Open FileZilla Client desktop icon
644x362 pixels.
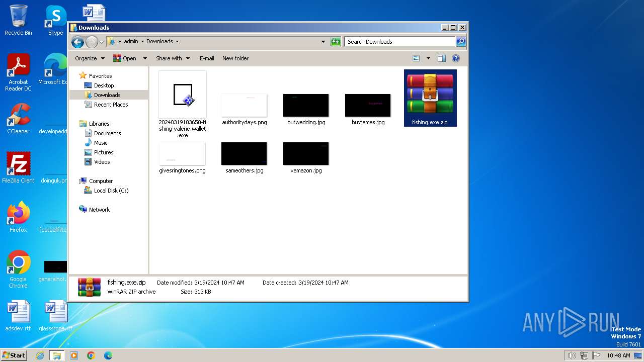click(18, 167)
